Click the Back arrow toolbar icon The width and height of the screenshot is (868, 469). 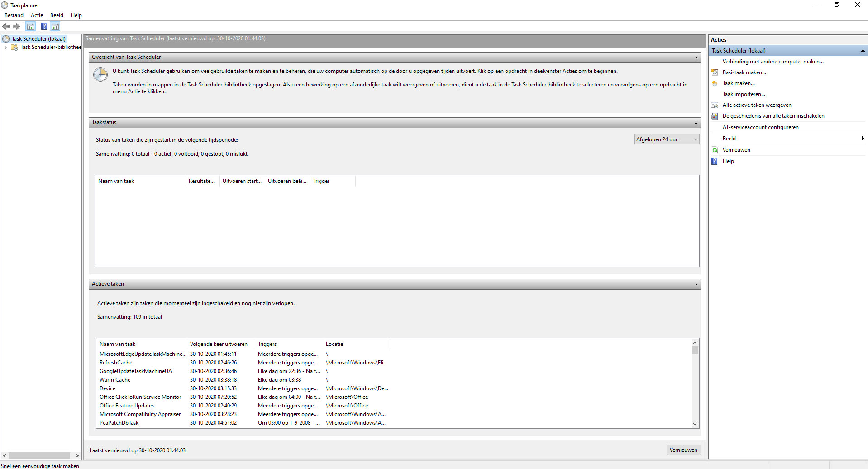(x=6, y=27)
